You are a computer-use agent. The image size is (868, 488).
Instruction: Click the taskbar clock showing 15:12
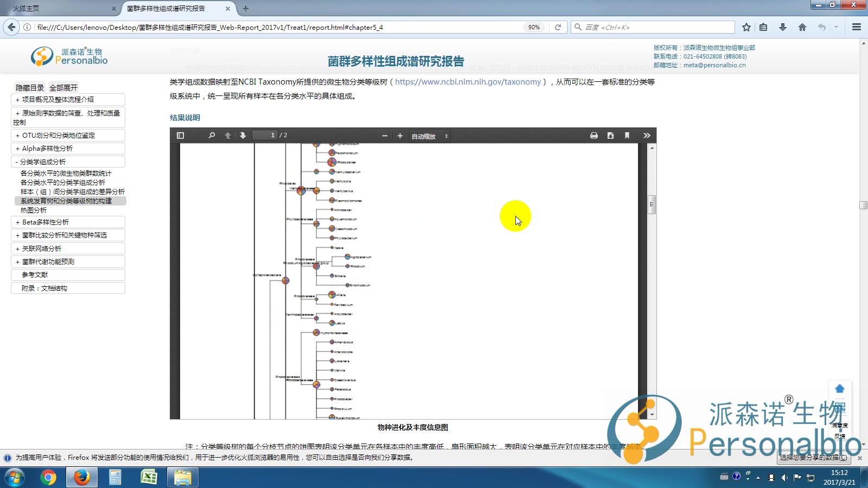839,473
